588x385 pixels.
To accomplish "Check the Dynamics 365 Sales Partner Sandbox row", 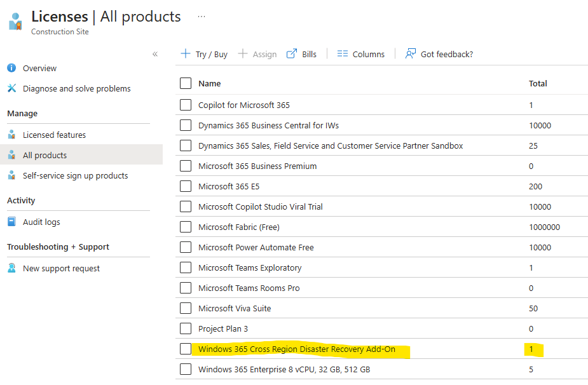I will click(186, 145).
